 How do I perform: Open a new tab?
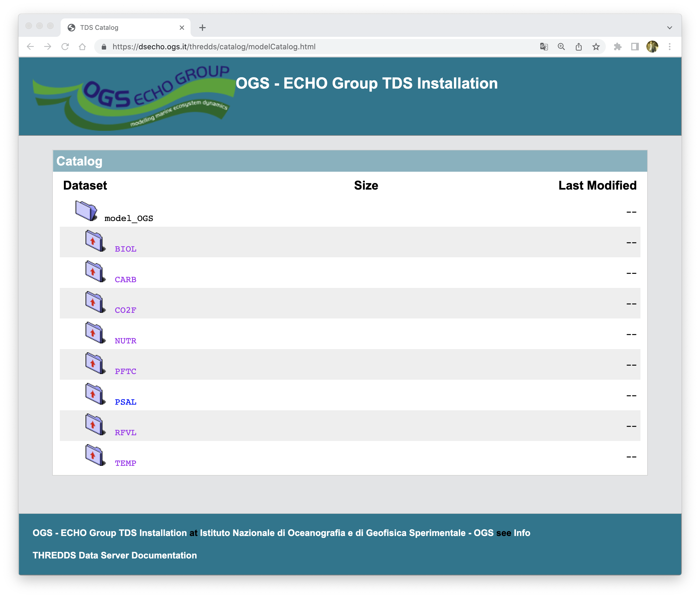(202, 28)
